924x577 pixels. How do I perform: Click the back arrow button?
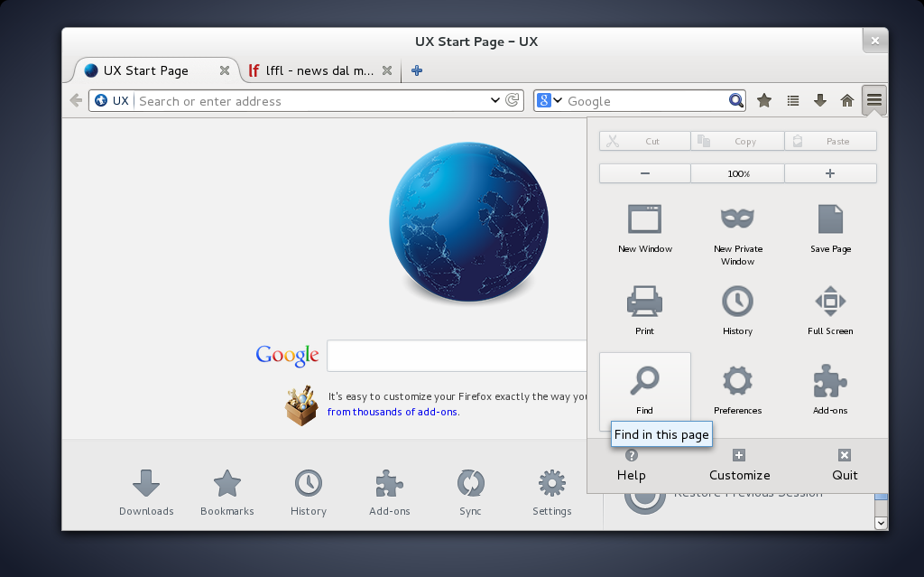76,100
